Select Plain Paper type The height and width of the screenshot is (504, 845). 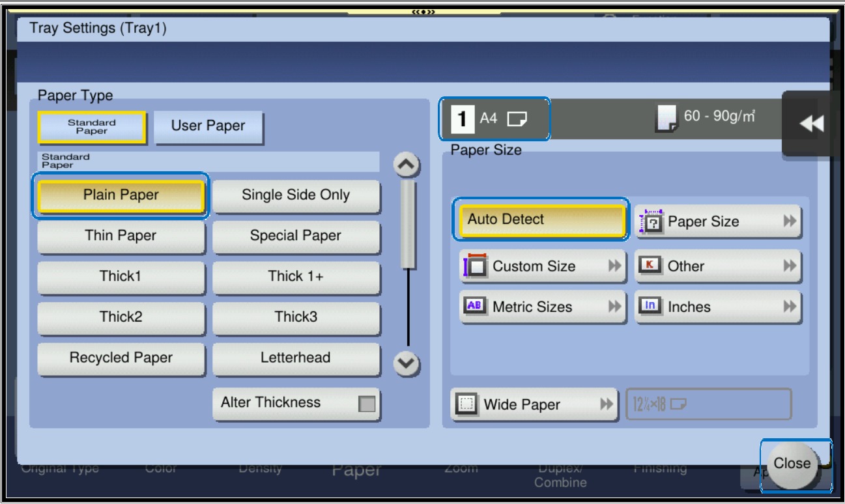121,195
